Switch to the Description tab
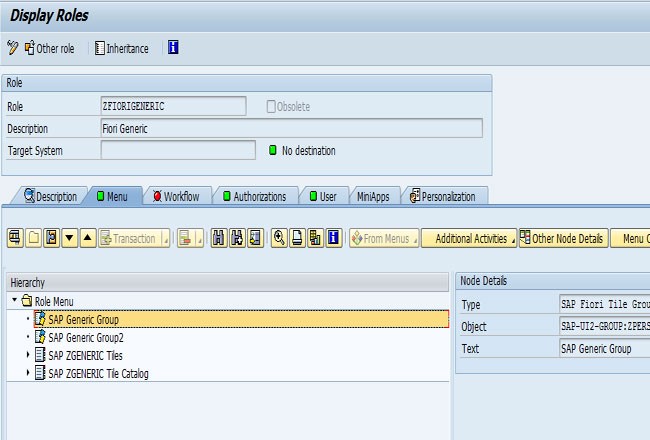Viewport: 650px width, 440px height. (51, 196)
